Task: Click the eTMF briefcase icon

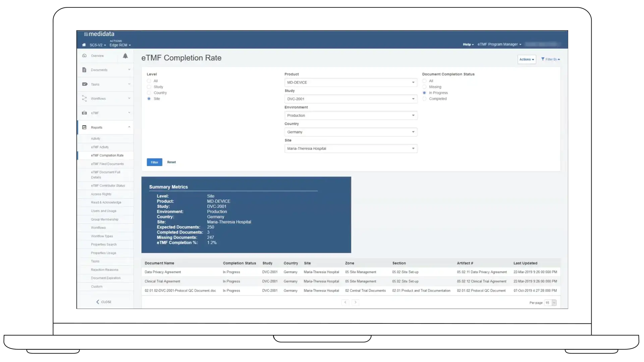Action: pos(84,113)
